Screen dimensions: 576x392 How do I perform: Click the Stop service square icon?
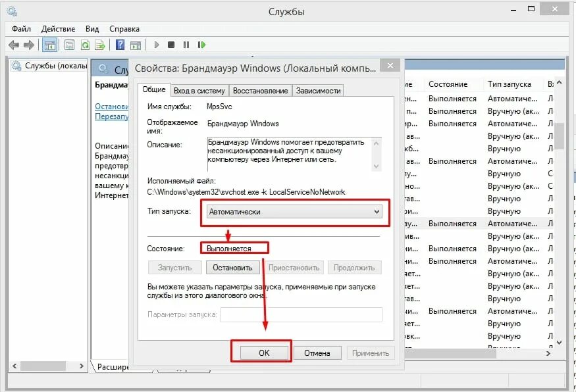click(171, 45)
